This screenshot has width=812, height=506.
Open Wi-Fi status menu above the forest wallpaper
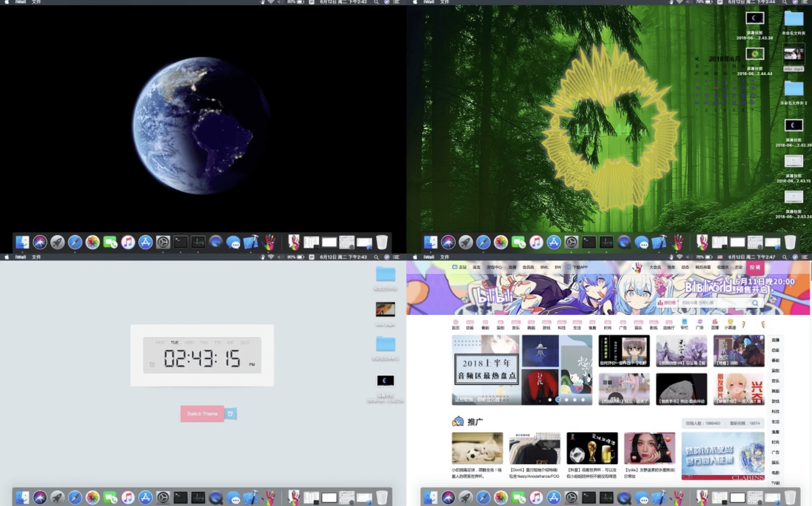[x=679, y=2]
